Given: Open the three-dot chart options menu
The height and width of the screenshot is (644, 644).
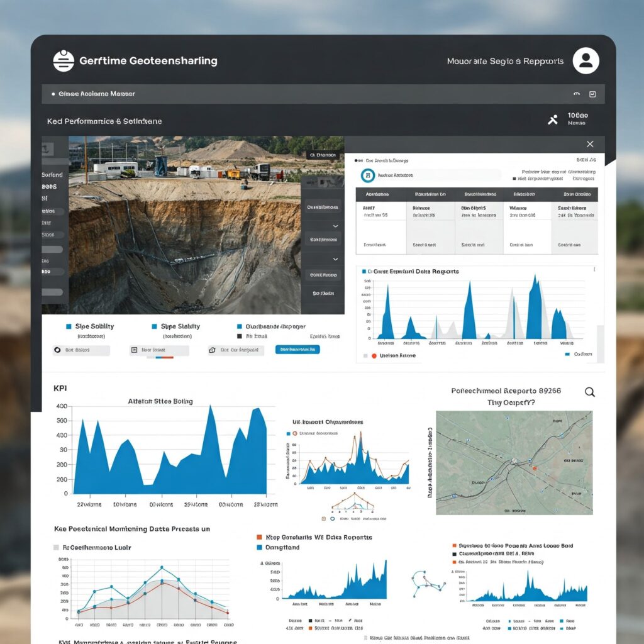Looking at the screenshot, I should [x=594, y=270].
